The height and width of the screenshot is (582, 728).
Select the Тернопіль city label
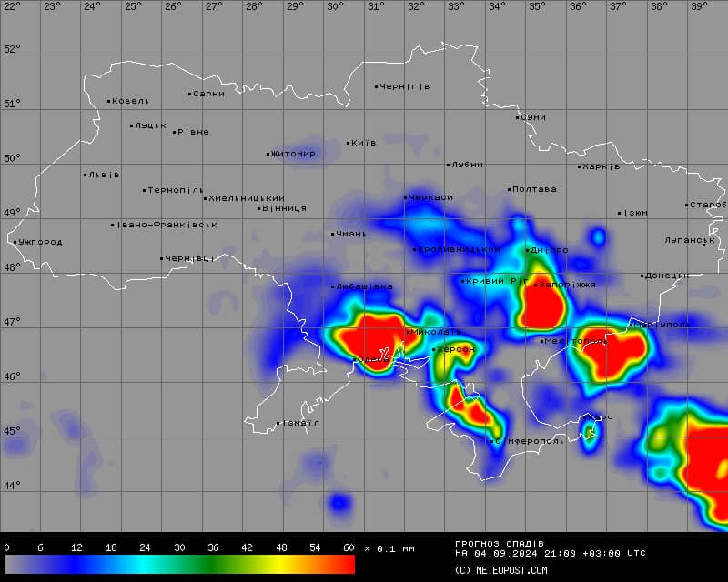(x=176, y=190)
